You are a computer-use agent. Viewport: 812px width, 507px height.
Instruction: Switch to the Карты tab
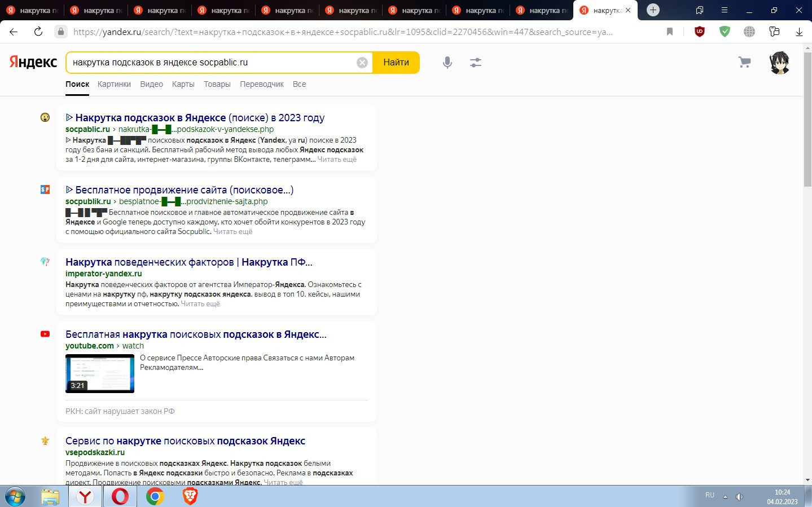tap(183, 84)
